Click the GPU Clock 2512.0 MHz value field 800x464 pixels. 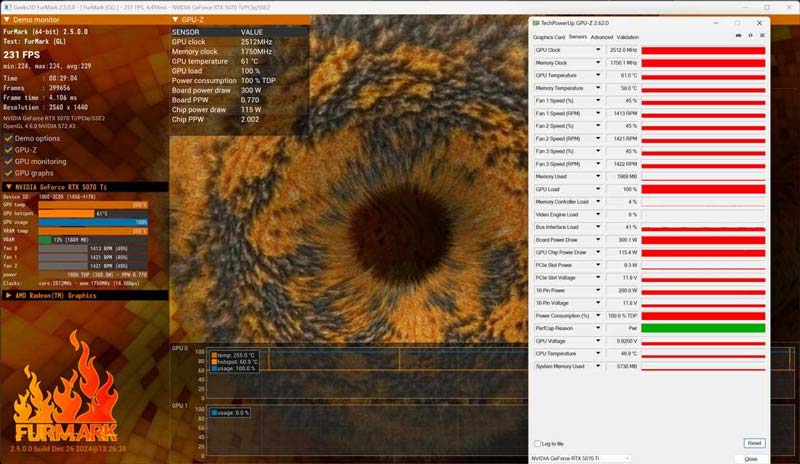point(622,50)
